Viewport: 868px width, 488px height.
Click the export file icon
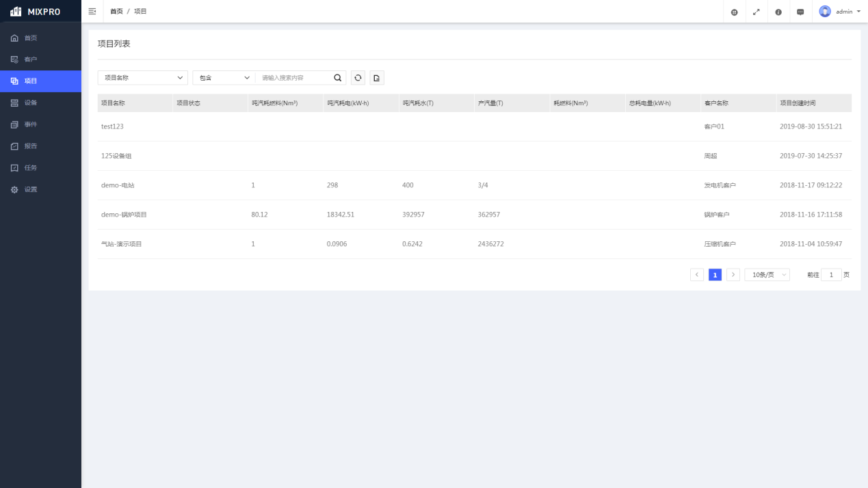pos(377,78)
